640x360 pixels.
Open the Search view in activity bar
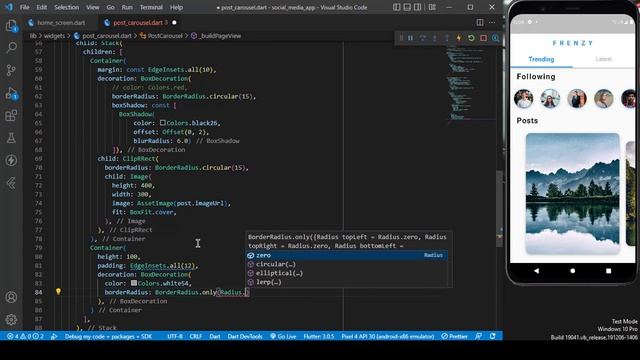pos(11,48)
